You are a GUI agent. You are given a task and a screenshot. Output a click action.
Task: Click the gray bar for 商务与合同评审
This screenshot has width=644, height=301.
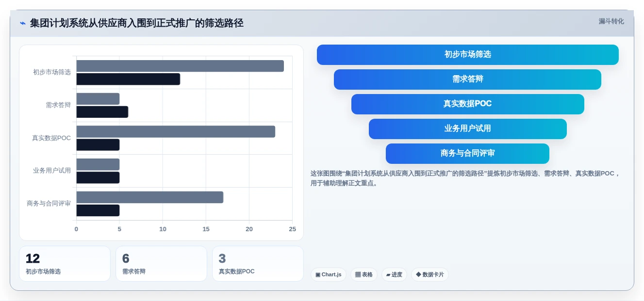coord(149,197)
